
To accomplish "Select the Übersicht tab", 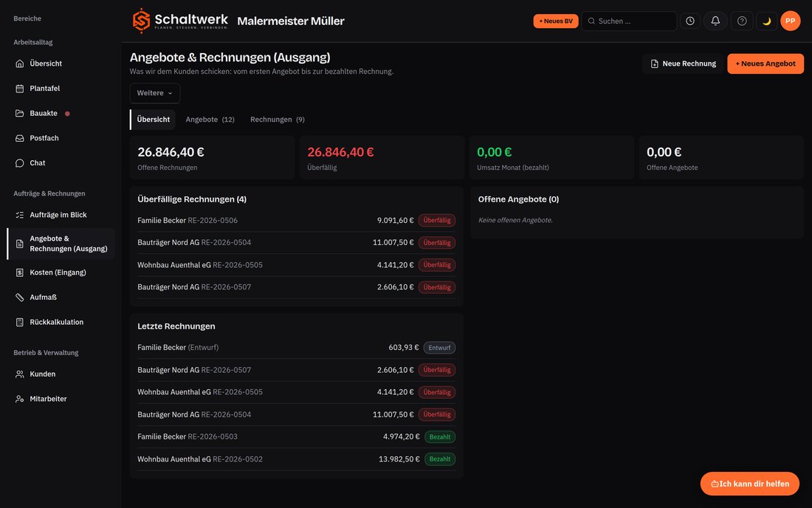I will (x=153, y=120).
